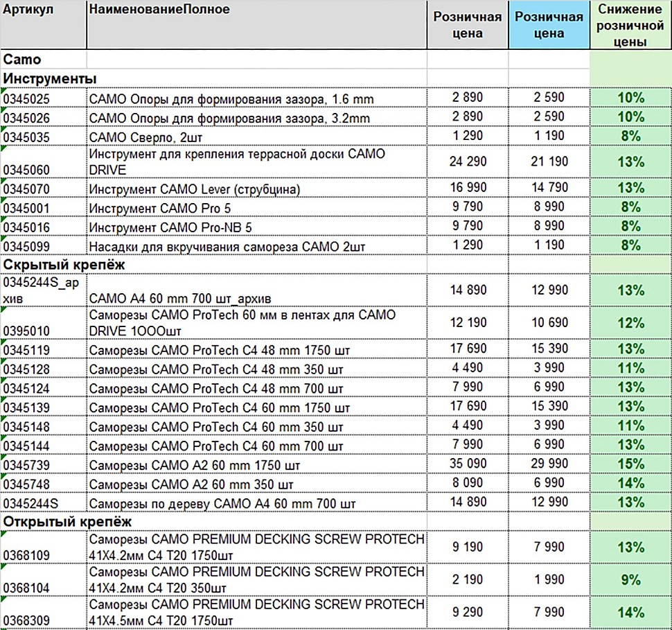Click the name cell in row 0368104
672x630 pixels.
[257, 580]
